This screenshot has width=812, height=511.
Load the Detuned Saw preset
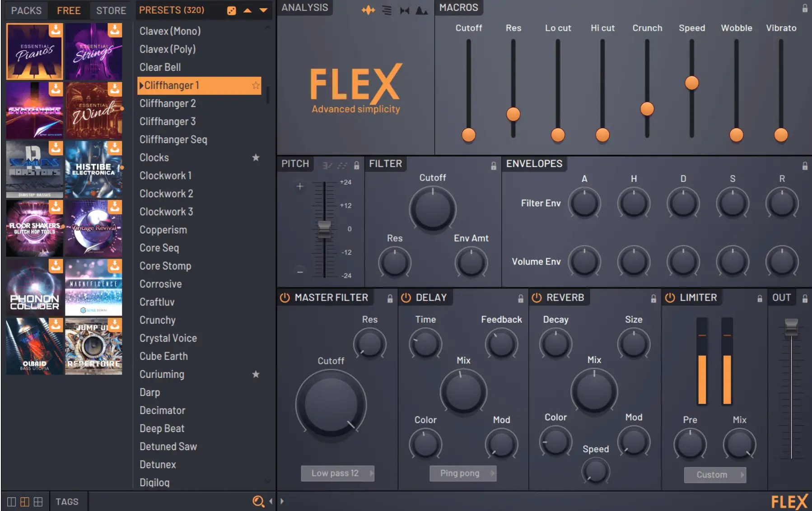click(x=168, y=446)
